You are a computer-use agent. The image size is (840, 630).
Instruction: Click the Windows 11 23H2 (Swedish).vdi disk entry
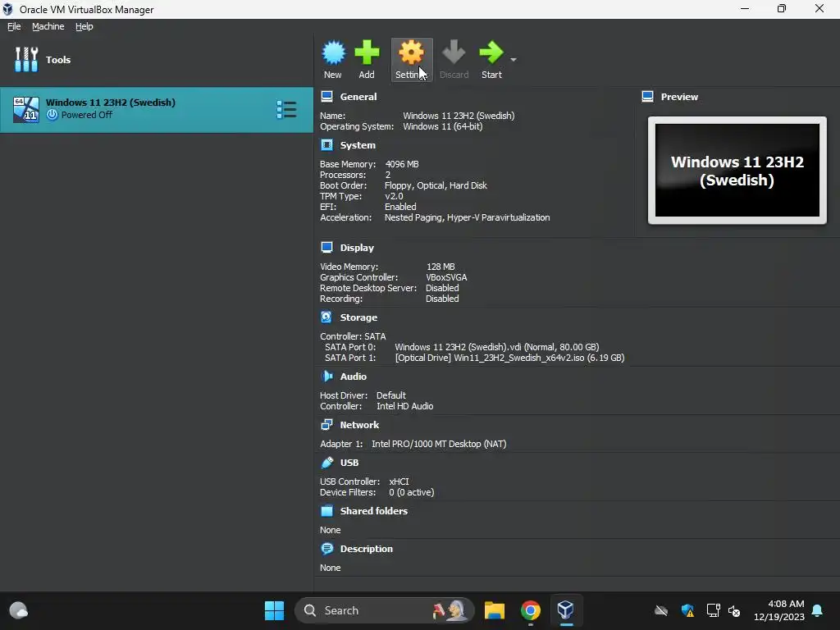tap(496, 347)
